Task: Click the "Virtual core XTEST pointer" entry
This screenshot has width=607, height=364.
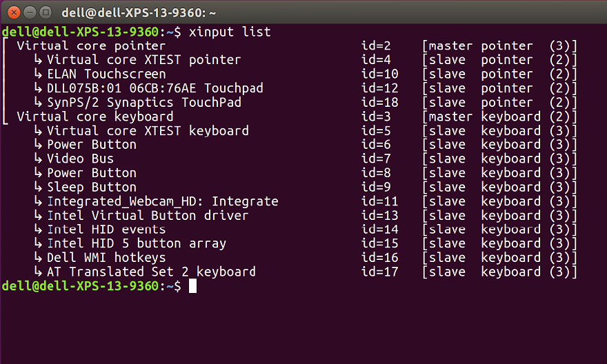Action: 143,60
